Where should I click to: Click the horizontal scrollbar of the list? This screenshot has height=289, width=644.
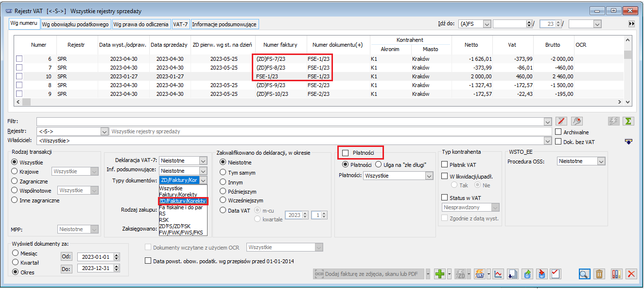pos(319,102)
